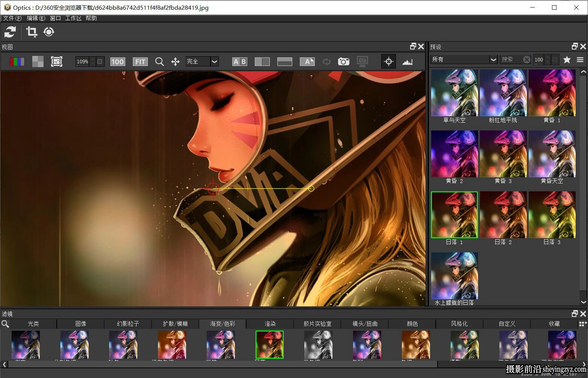
Task: Click the framed image view icon
Action: click(x=57, y=61)
